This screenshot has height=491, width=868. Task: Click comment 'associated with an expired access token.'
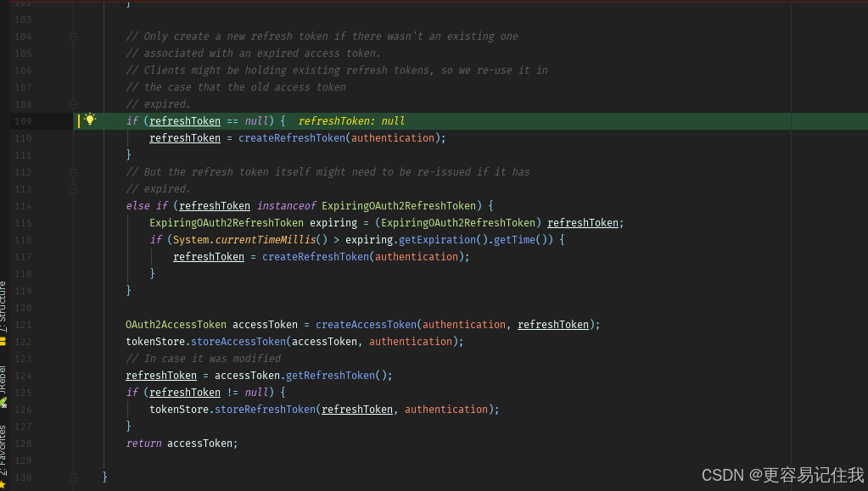coord(262,53)
